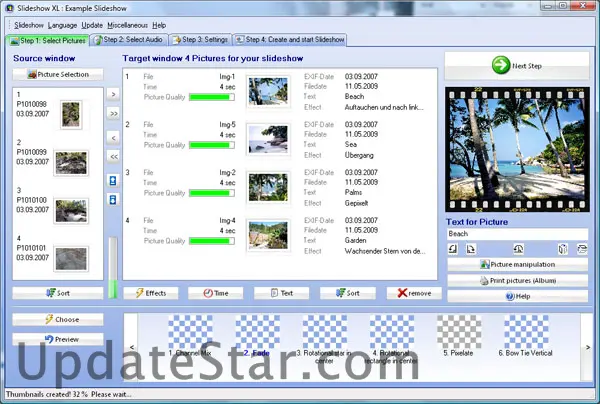
Task: Switch to Step 2: Select Audio tab
Action: [129, 40]
